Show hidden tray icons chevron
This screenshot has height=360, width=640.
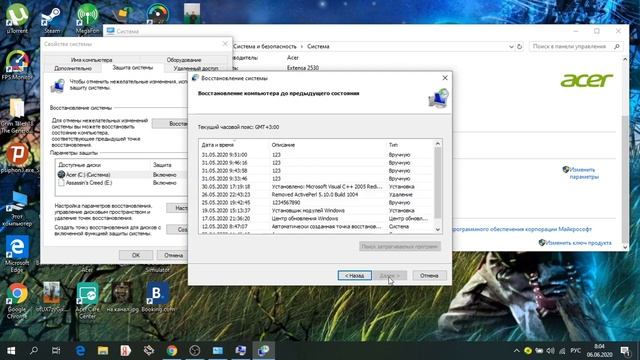[516, 351]
